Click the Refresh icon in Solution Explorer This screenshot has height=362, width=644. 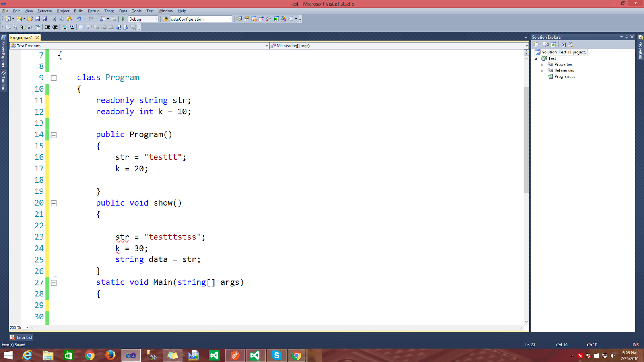554,45
